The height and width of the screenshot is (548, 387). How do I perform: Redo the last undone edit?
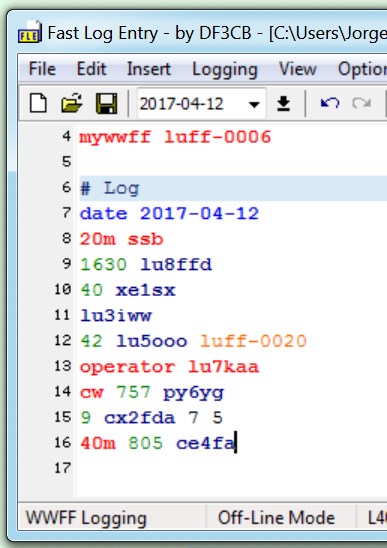click(x=361, y=103)
